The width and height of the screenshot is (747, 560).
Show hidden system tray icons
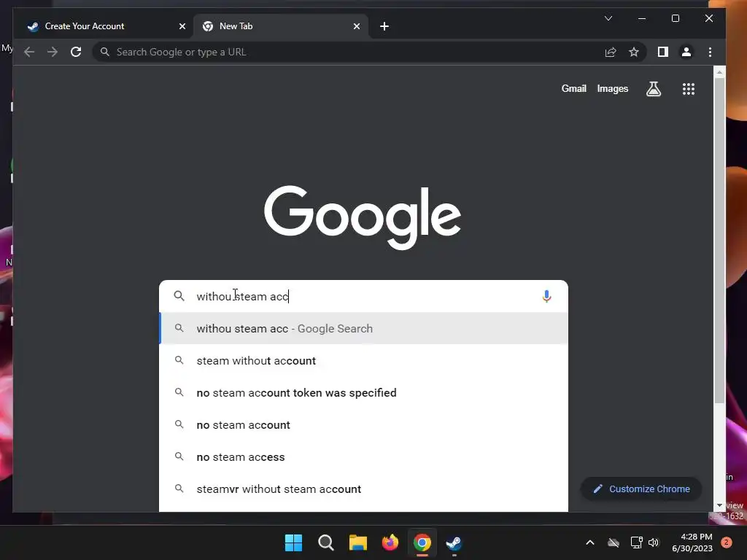(589, 542)
